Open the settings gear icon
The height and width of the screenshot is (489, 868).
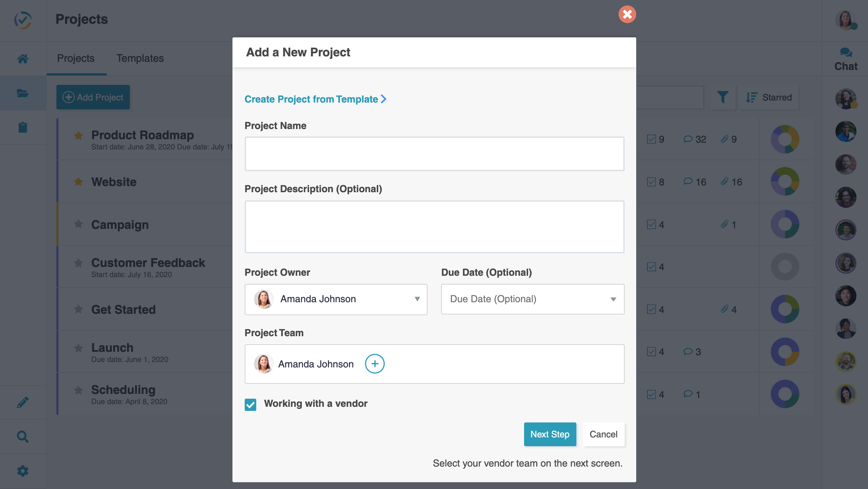pyautogui.click(x=23, y=471)
